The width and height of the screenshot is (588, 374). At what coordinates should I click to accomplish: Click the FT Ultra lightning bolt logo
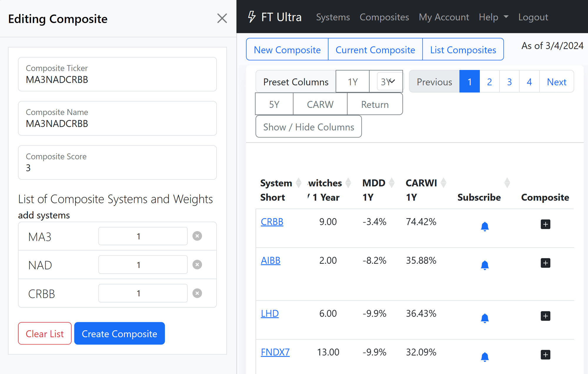coord(252,17)
